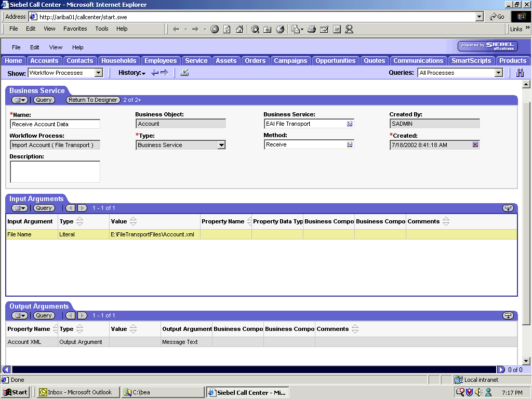Open the pick applet for Business Service field
The width and height of the screenshot is (532, 399).
(350, 124)
